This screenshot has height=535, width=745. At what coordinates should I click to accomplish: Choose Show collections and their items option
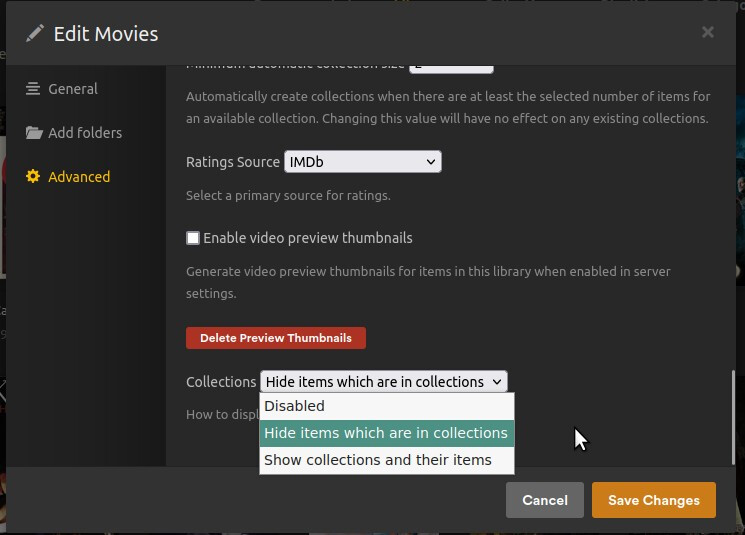[x=387, y=460]
